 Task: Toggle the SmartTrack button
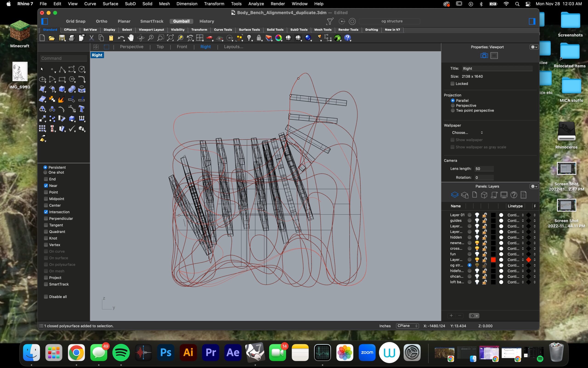(x=152, y=21)
